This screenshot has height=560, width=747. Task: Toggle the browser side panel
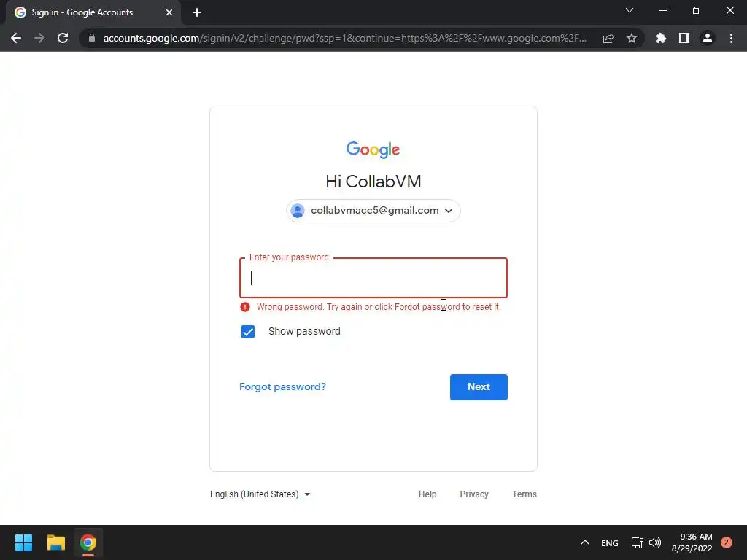pyautogui.click(x=684, y=38)
